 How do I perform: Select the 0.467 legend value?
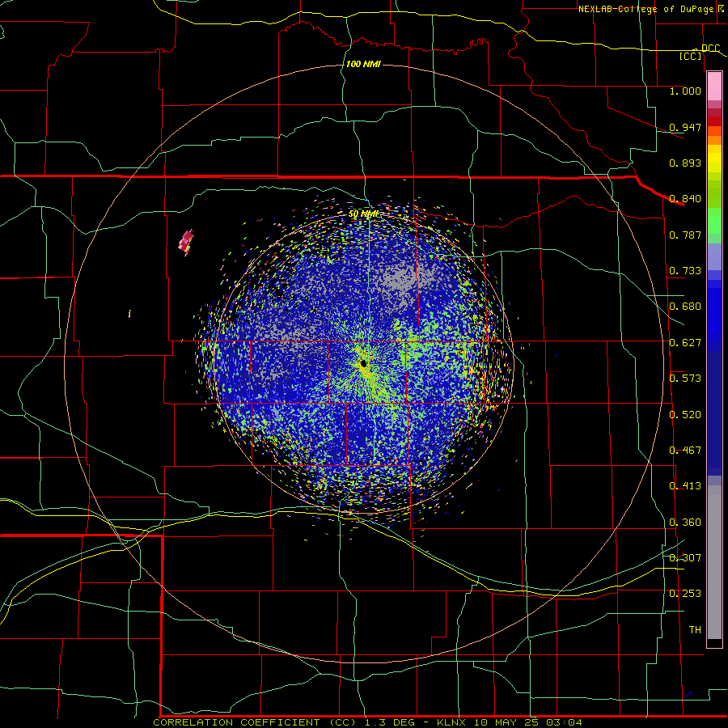coord(685,451)
